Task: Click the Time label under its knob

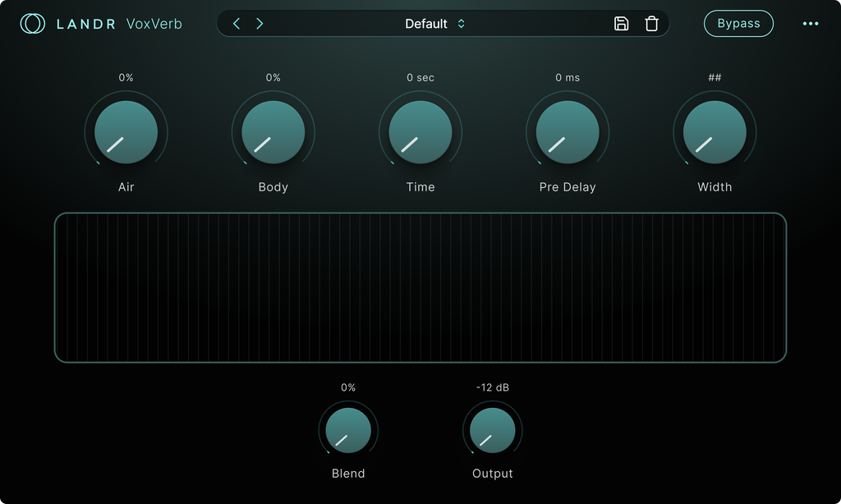Action: pos(420,187)
